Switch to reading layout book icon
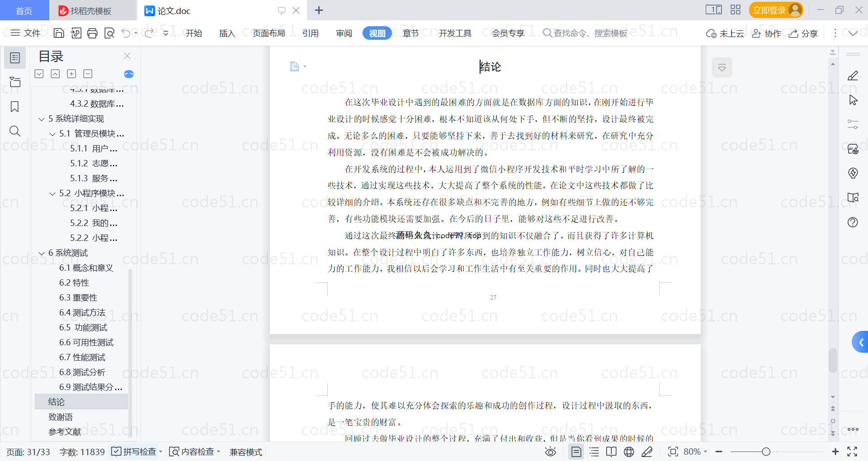 [611, 452]
